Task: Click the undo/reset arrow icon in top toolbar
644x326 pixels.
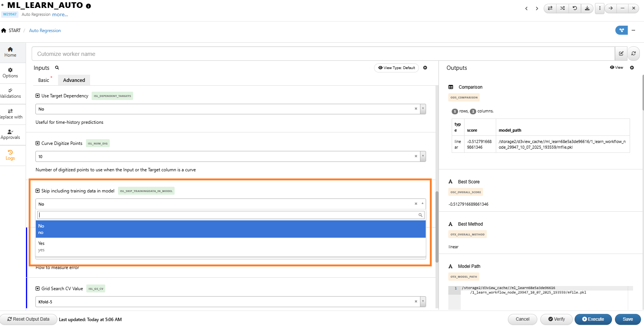Action: pyautogui.click(x=575, y=8)
